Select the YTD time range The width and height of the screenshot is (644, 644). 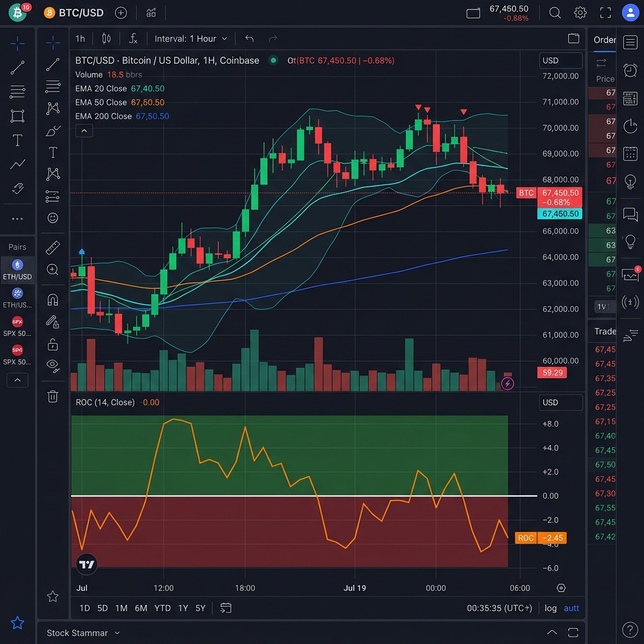click(162, 608)
